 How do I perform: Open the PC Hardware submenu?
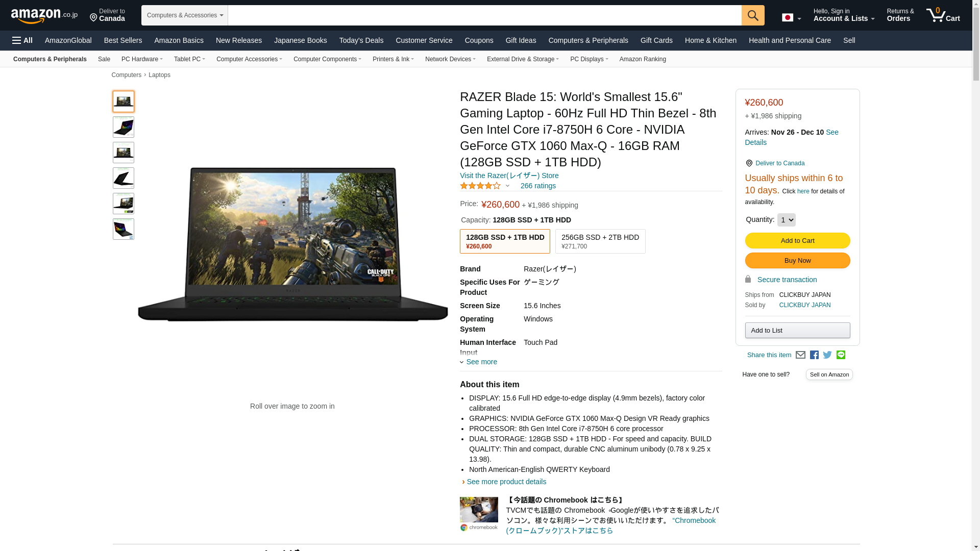[x=142, y=59]
